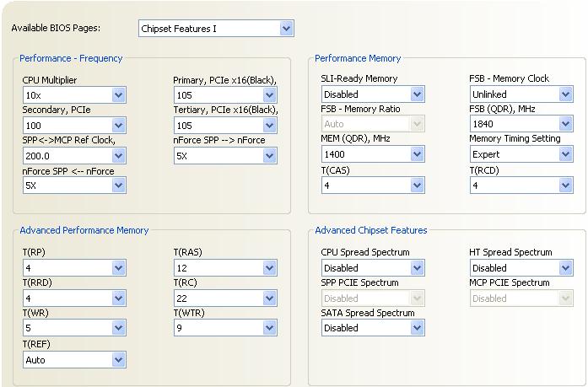588x387 pixels.
Task: Expand the Secondary PCIe dropdown showing 100
Action: [x=74, y=126]
